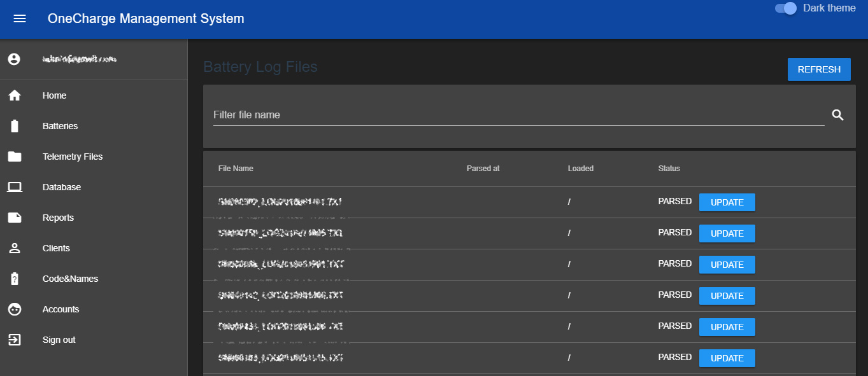Click the PARSED status in the sixth row

pos(675,358)
